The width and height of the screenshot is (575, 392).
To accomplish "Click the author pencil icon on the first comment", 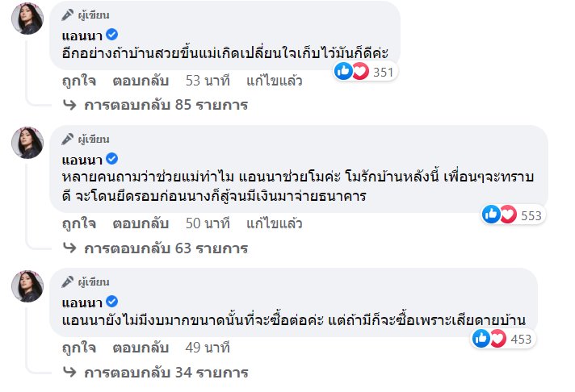I will (68, 15).
